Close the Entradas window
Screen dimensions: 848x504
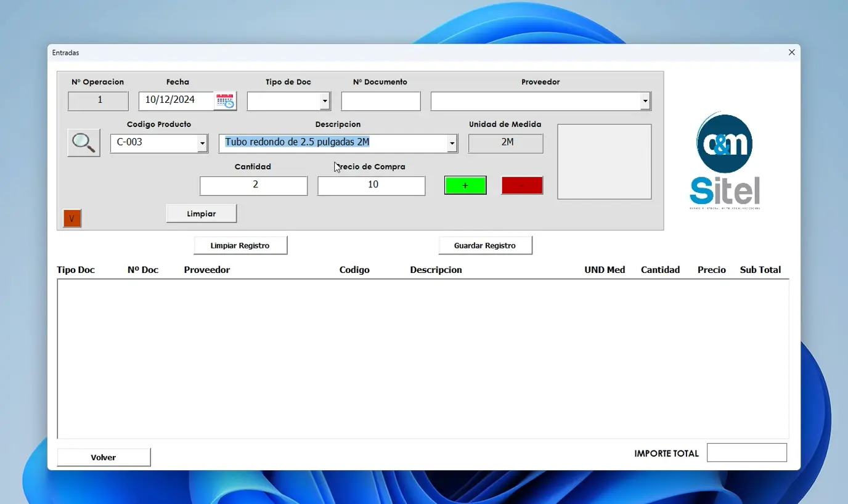point(792,52)
